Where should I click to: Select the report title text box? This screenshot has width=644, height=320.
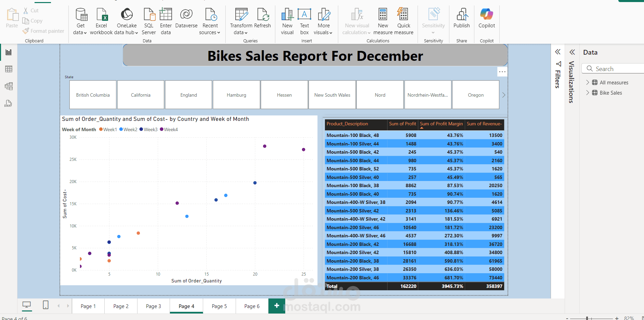pyautogui.click(x=315, y=56)
